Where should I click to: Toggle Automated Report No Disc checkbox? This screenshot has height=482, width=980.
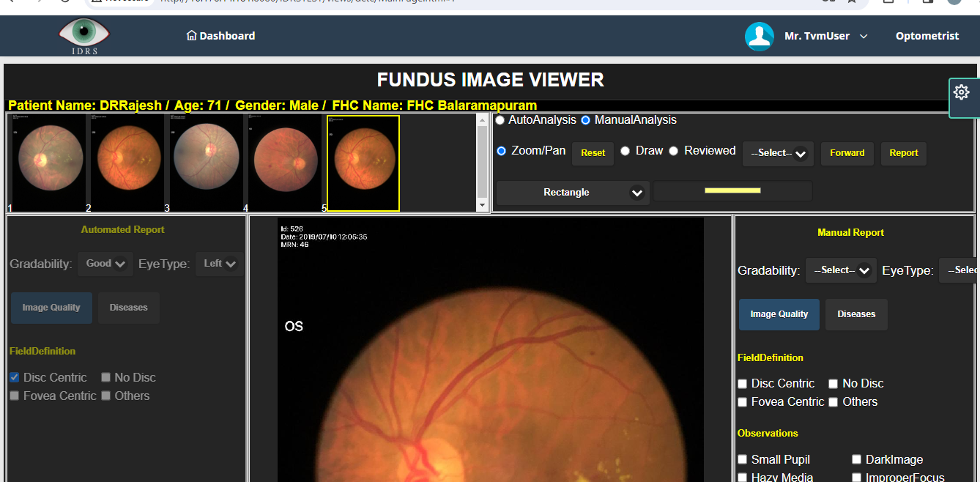point(106,377)
